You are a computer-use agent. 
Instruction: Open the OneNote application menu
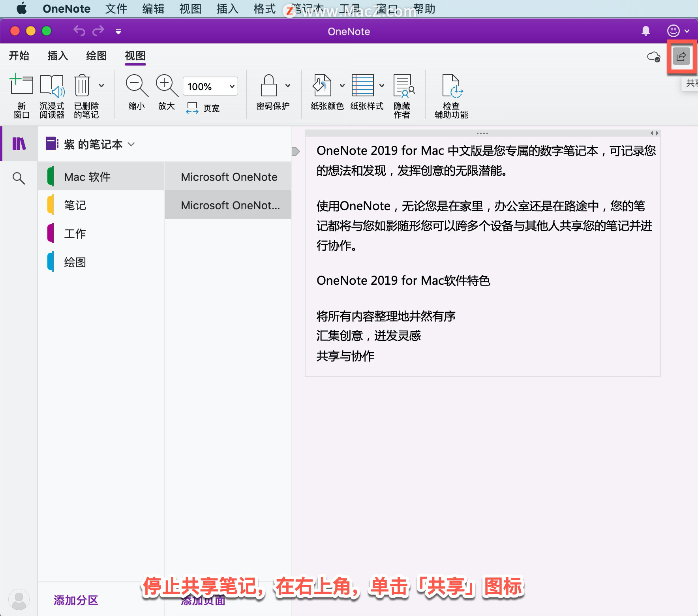(x=66, y=9)
